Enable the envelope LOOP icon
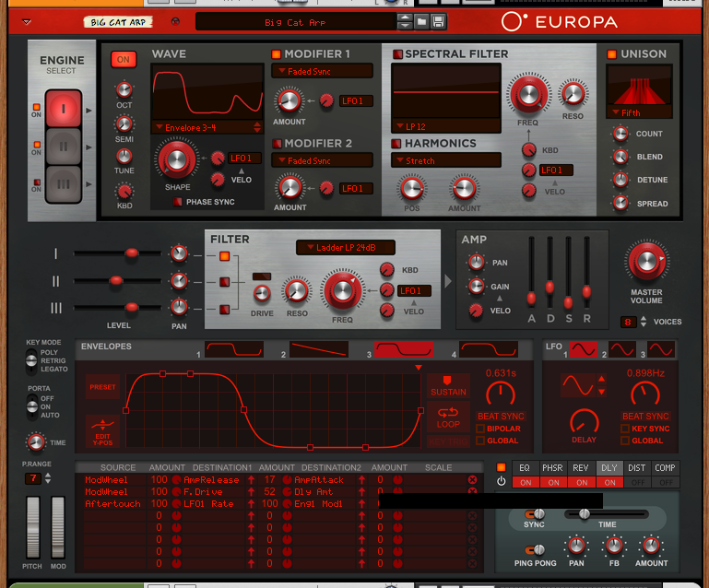 click(x=448, y=417)
